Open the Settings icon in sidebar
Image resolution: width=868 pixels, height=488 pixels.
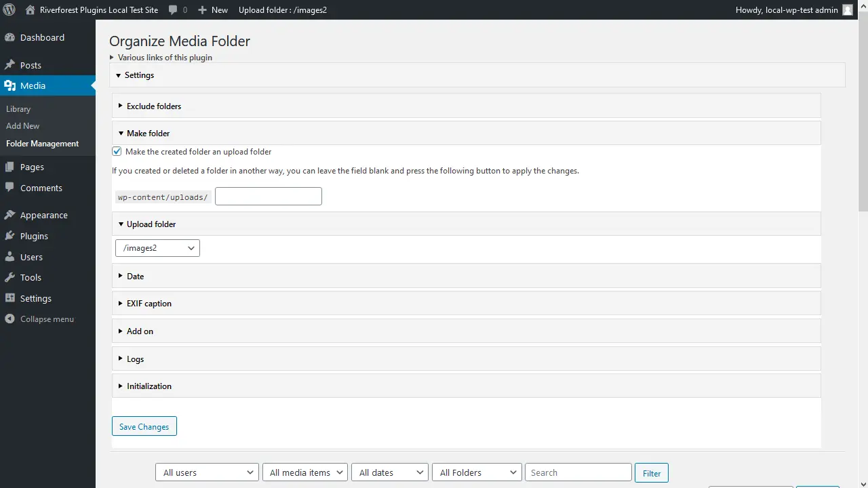(12, 298)
